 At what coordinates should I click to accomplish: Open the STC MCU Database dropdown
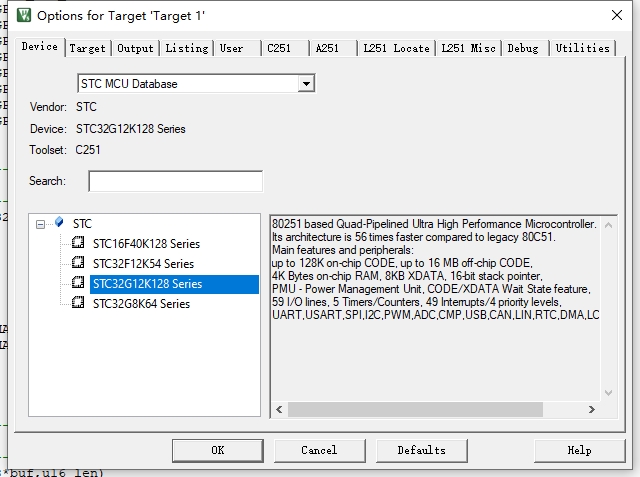pyautogui.click(x=306, y=84)
